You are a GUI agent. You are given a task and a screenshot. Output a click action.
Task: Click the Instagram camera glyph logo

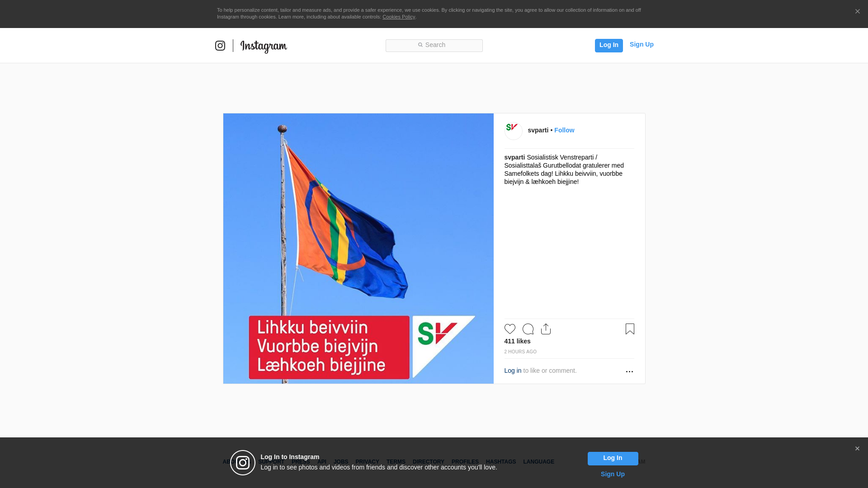point(220,46)
